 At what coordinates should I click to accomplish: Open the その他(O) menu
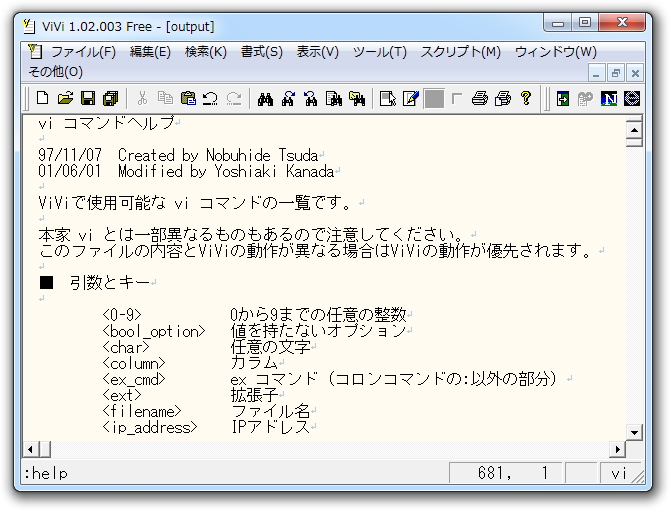pos(56,71)
